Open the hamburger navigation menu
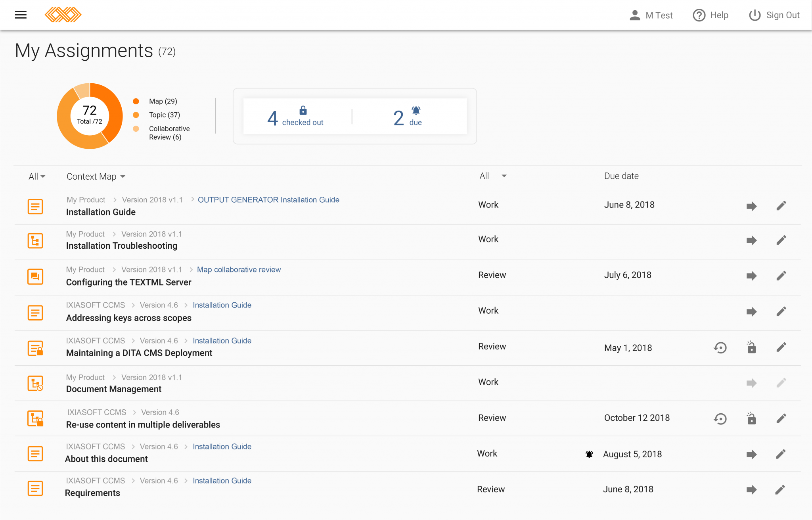 click(21, 15)
